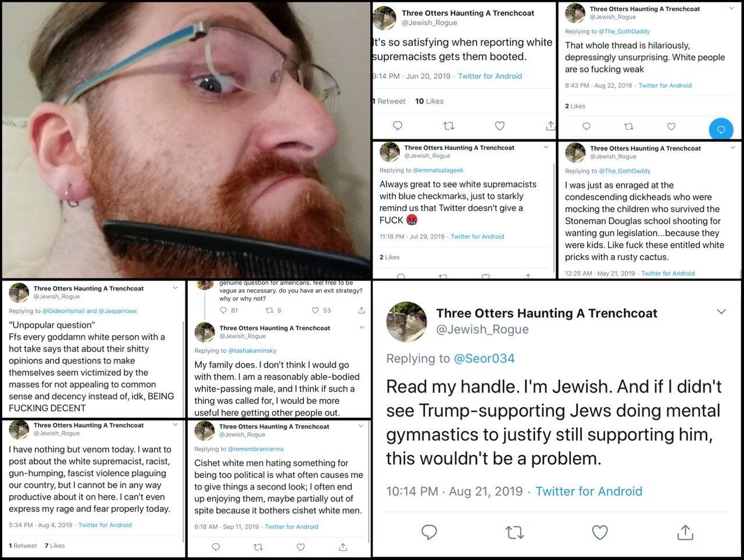
Task: Click the reply icon on the Aug 21 tweet
Action: pyautogui.click(x=429, y=532)
